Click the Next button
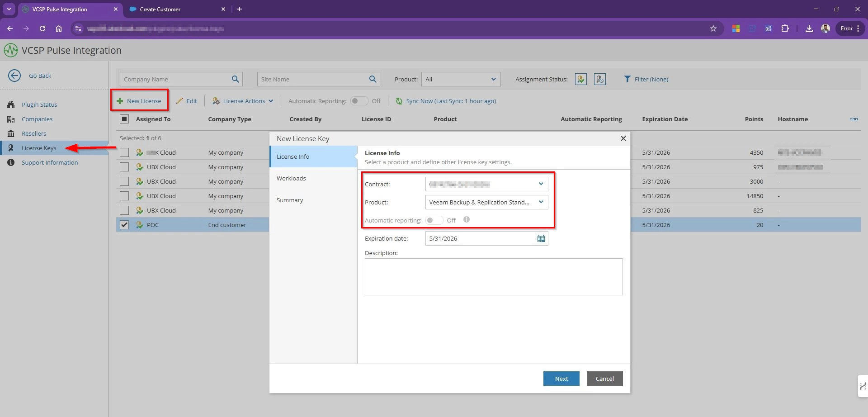The width and height of the screenshot is (868, 417). 561,379
